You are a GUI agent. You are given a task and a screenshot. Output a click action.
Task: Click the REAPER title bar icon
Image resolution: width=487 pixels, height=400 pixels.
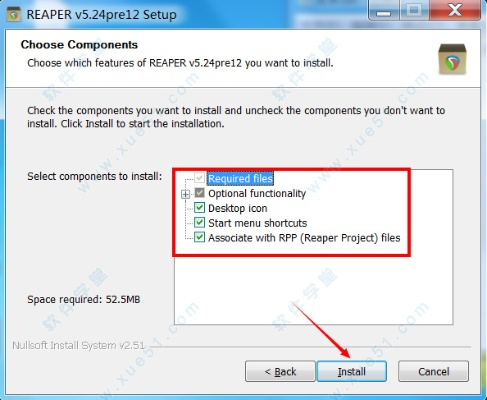click(x=14, y=14)
